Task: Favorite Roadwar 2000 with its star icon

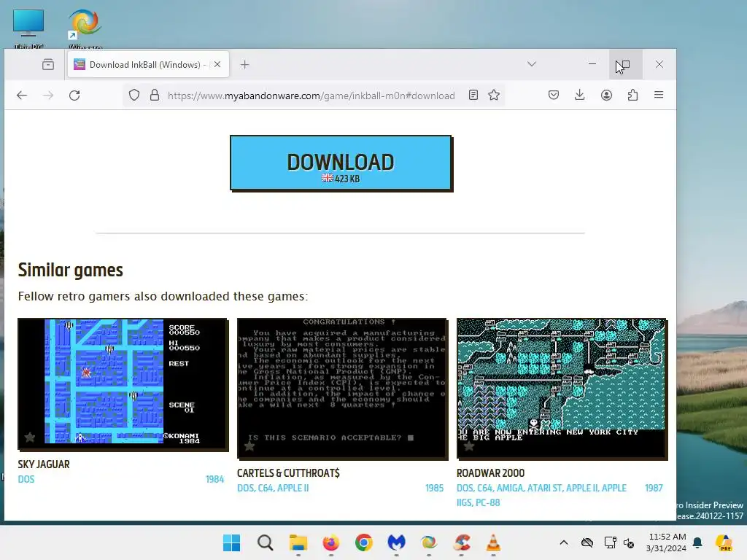Action: coord(469,446)
